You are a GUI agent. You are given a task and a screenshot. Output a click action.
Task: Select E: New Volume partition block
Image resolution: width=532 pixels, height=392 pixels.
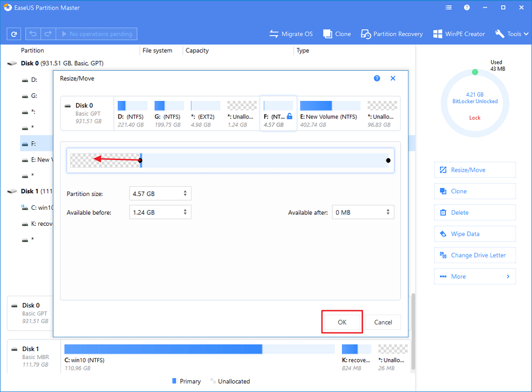[x=330, y=114]
